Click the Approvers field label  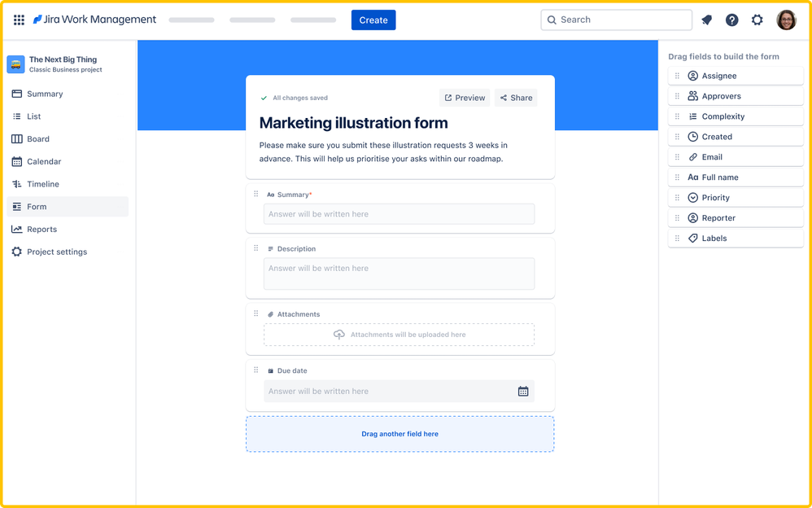[722, 96]
